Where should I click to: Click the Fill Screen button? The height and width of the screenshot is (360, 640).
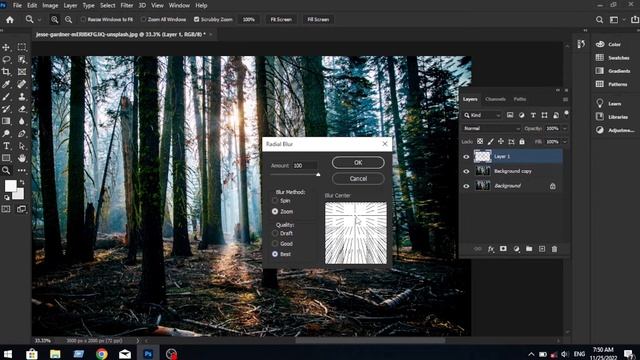click(x=318, y=20)
